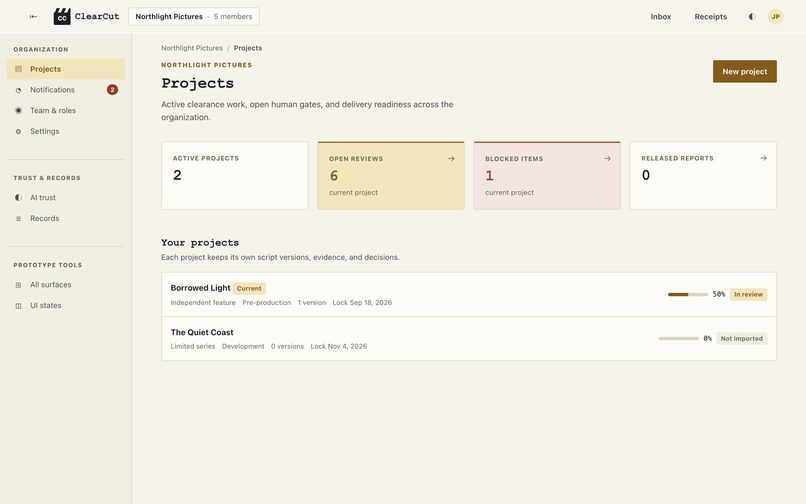The image size is (806, 504).
Task: Click the UI states panel icon
Action: pos(19,305)
